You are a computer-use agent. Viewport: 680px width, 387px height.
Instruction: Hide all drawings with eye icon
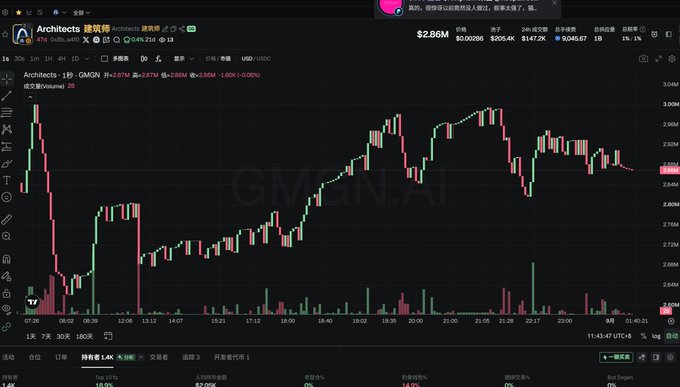coord(7,309)
